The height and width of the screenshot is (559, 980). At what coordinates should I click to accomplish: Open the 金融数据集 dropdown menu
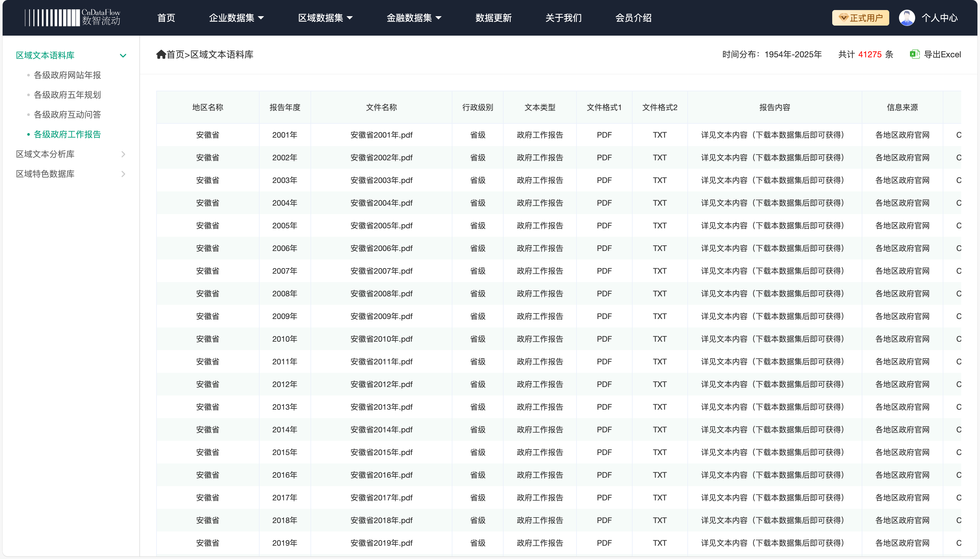click(x=414, y=18)
